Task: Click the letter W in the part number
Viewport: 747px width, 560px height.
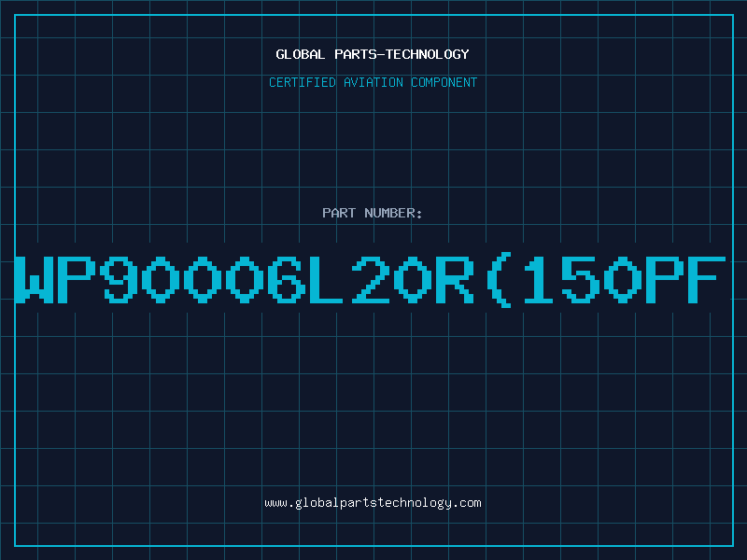Action: click(x=35, y=280)
